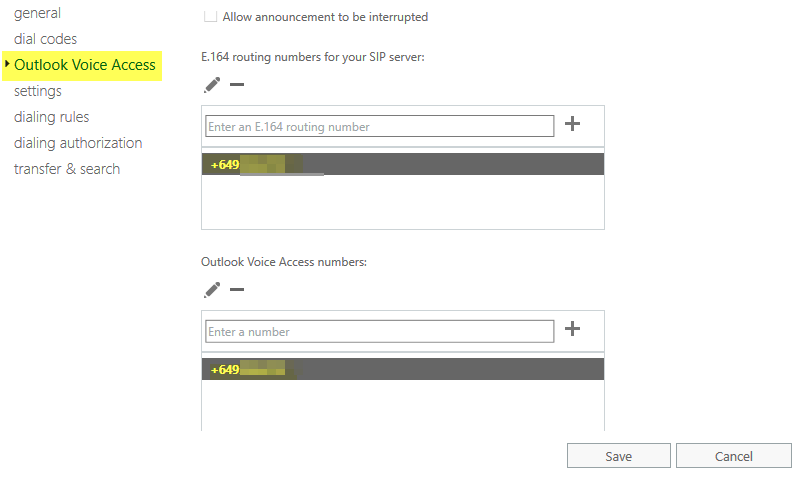
Task: Remove the selected Outlook Voice Access number
Action: pyautogui.click(x=237, y=290)
